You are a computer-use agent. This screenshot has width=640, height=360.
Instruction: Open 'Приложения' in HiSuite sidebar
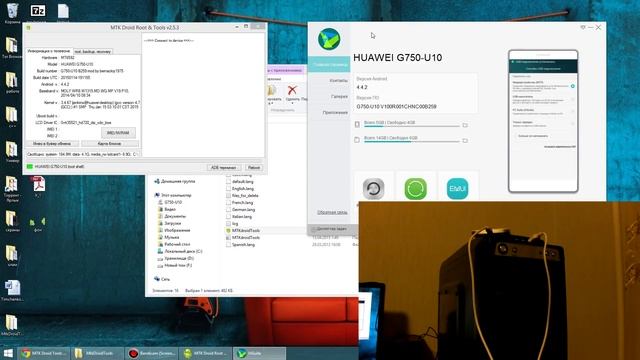click(x=335, y=113)
